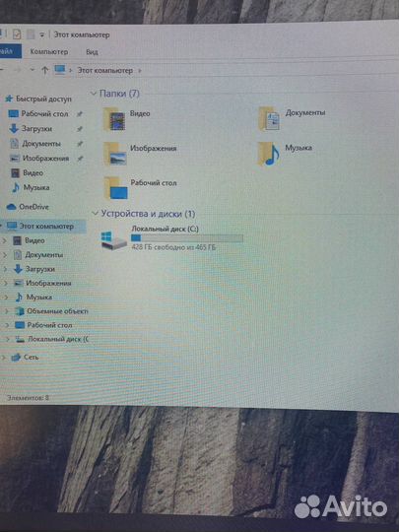Open OneDrive cloud icon in sidebar

click(11, 207)
